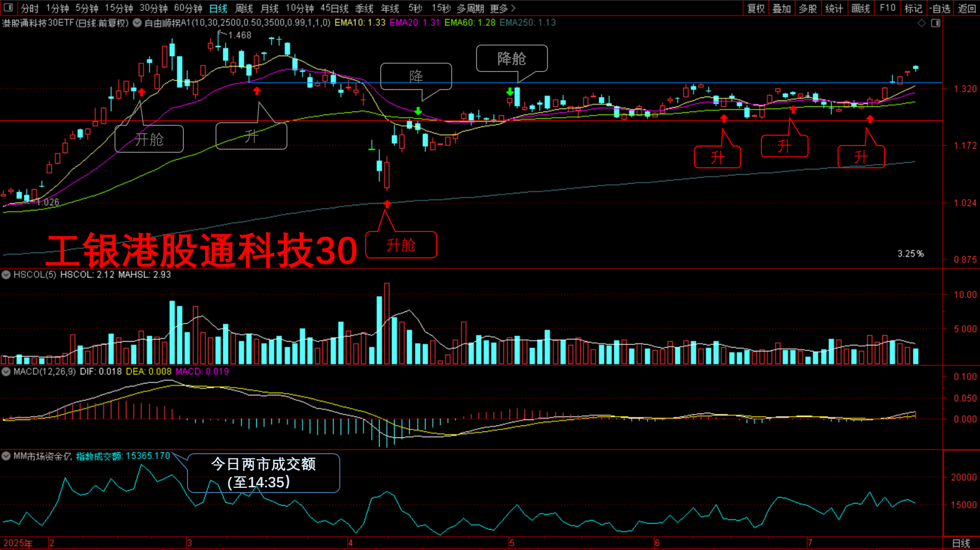Click the 统计 statistics button
The width and height of the screenshot is (980, 550).
click(834, 8)
